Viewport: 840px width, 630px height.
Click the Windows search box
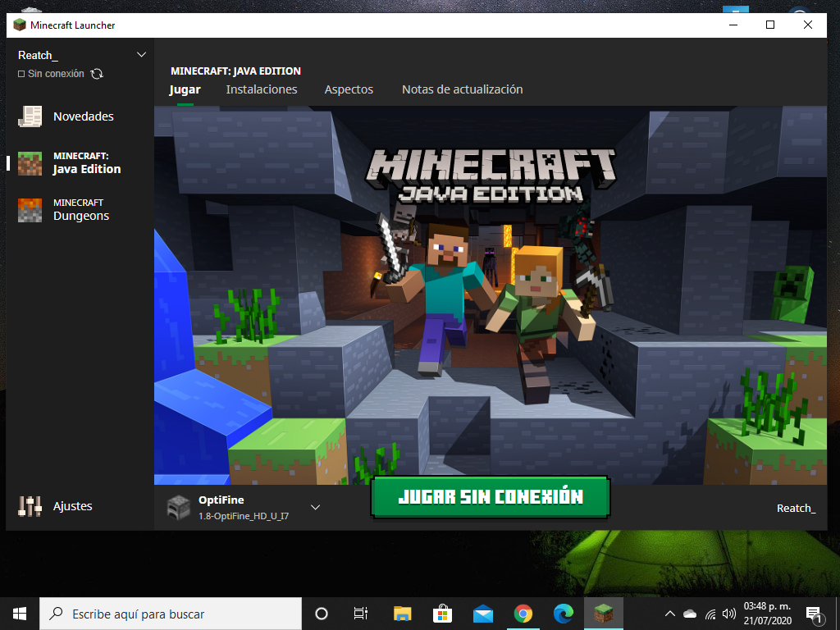171,614
